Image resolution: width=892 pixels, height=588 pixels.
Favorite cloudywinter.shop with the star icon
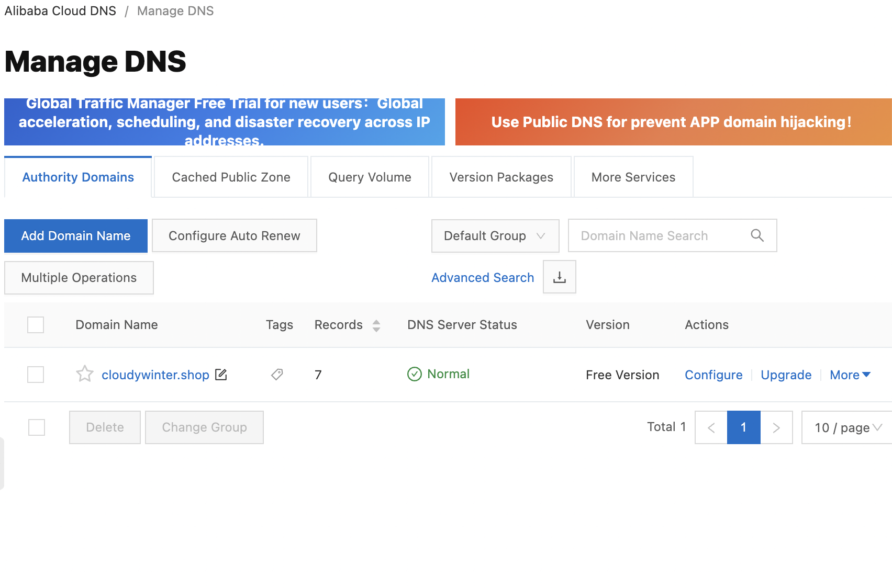[x=85, y=374]
